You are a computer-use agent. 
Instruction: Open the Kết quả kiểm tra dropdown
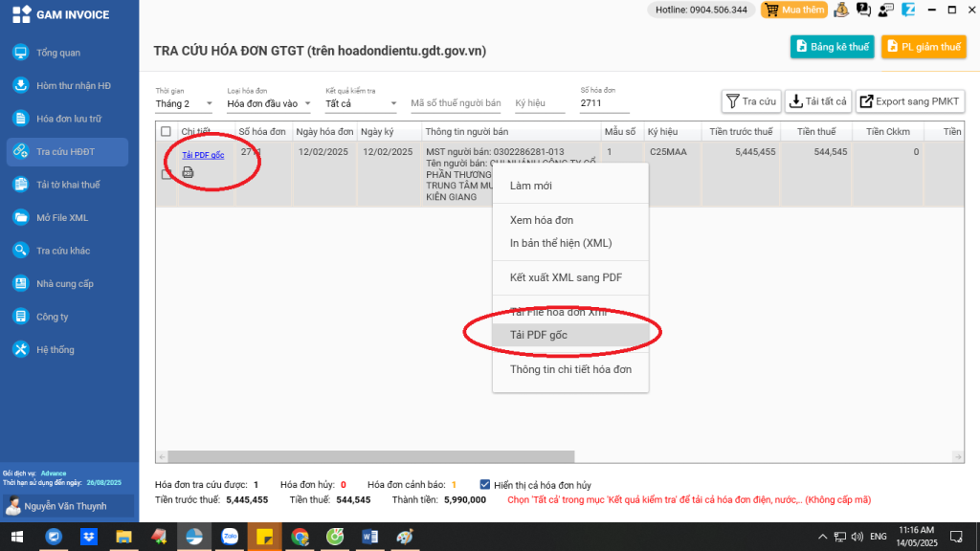point(361,103)
